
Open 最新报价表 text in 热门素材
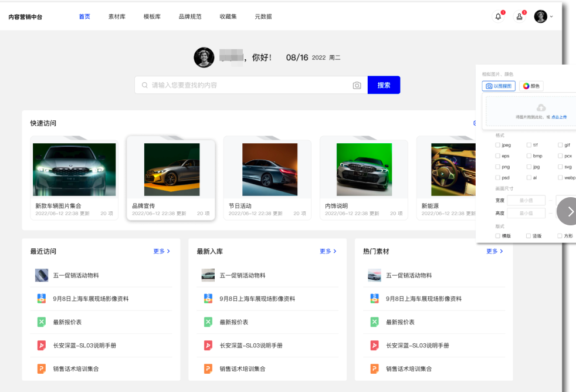click(400, 322)
